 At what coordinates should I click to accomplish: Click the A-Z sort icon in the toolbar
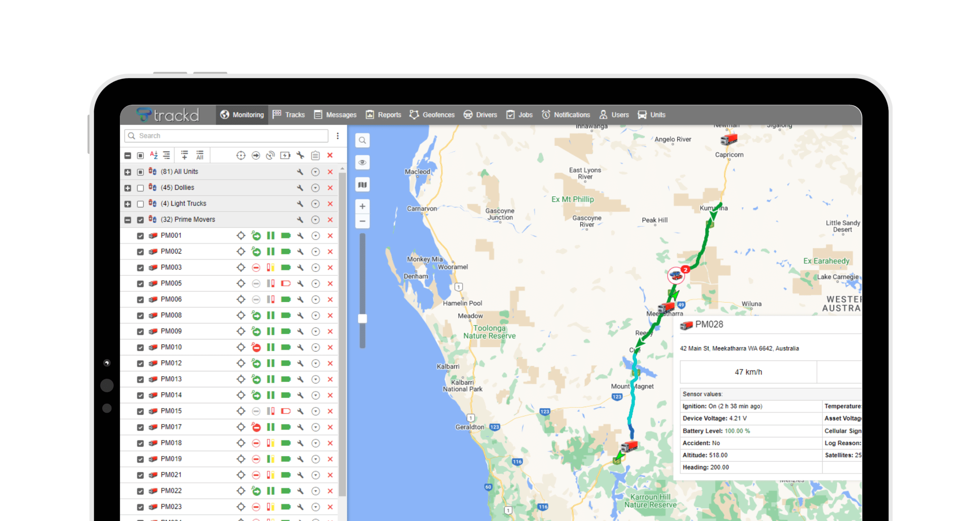click(154, 155)
